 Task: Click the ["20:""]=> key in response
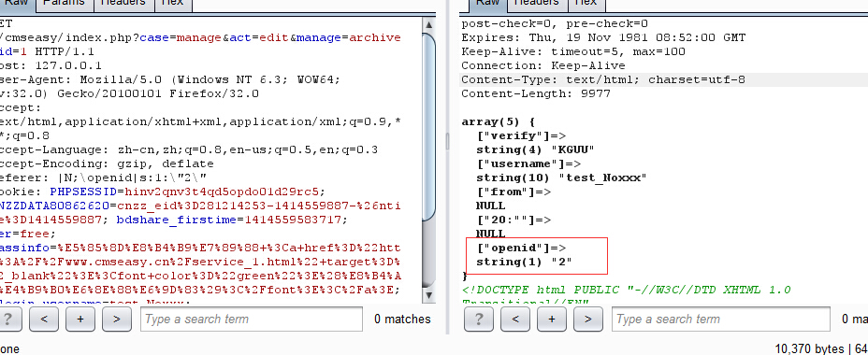514,220
